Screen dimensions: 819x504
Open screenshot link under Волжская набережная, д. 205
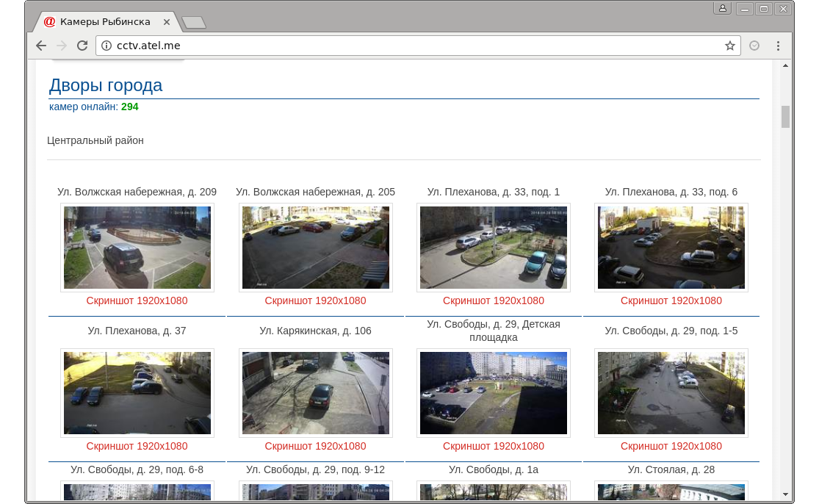315,300
